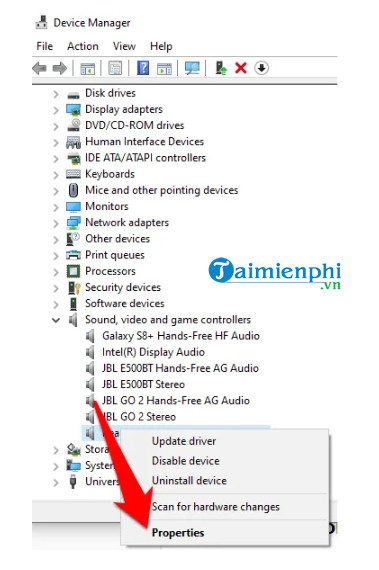Select JBL GO 2 Stereo device

pyautogui.click(x=139, y=417)
